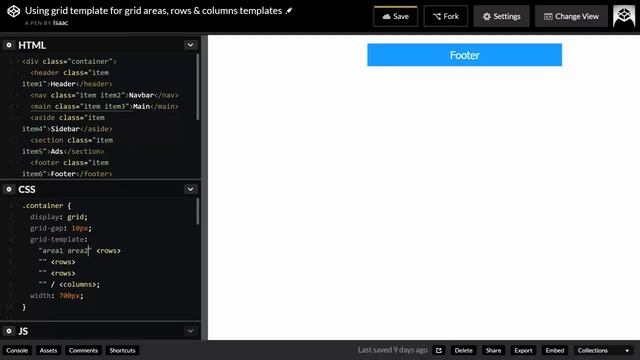Save the pen

396,16
